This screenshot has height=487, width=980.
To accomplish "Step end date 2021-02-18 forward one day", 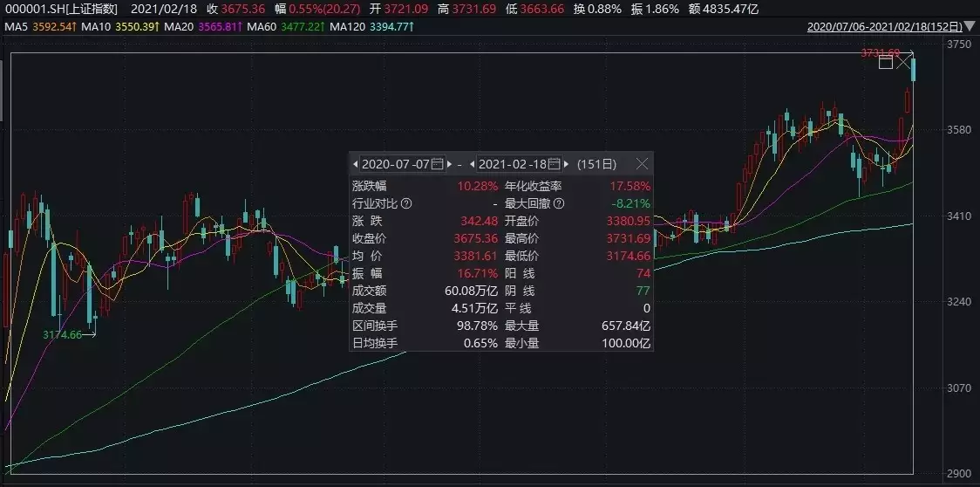I will tap(567, 164).
